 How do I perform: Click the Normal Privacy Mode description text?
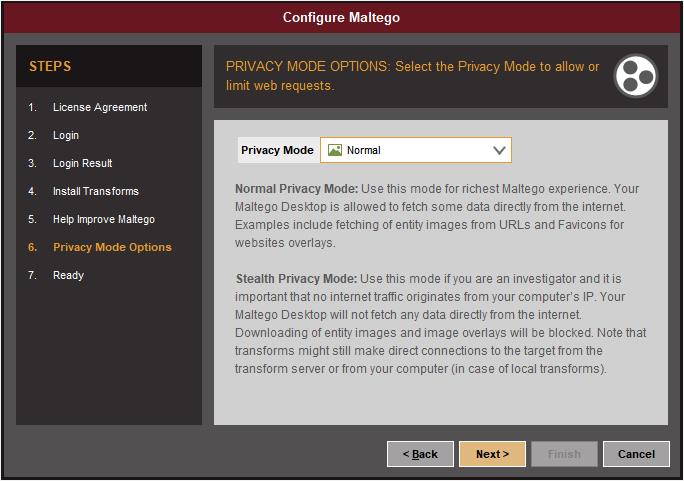(437, 215)
